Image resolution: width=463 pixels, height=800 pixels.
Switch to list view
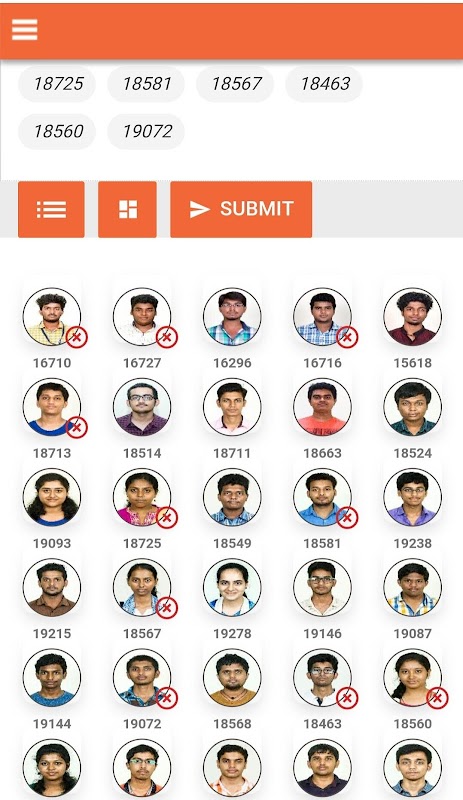click(x=51, y=209)
